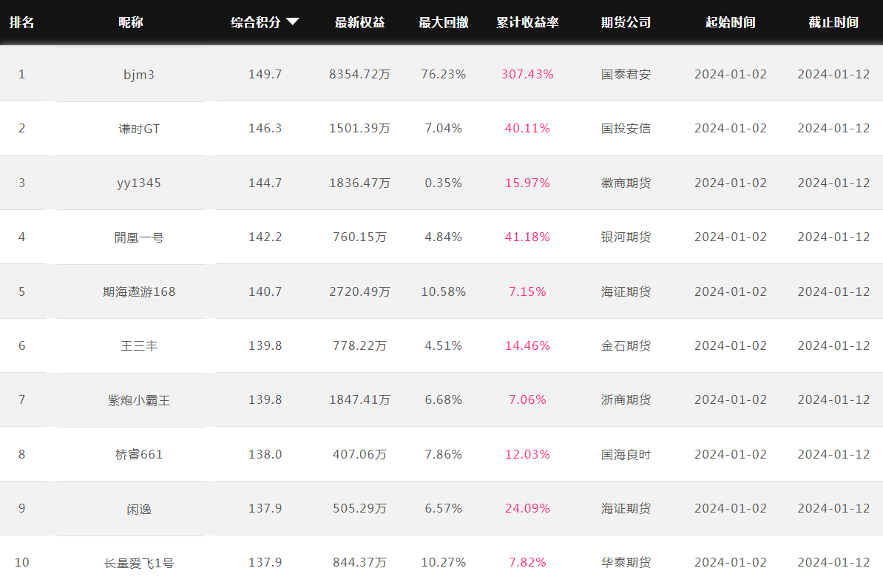
Task: Sort by 综合积分 using the down arrow
Action: click(x=292, y=22)
